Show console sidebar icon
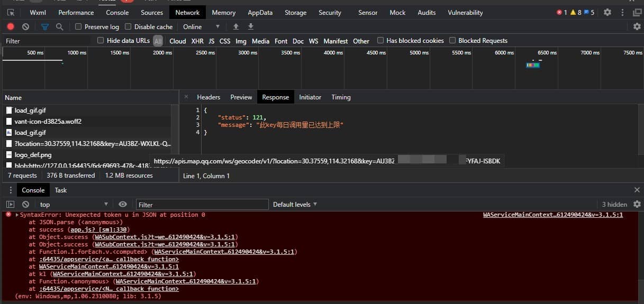644x304 pixels. pyautogui.click(x=10, y=204)
